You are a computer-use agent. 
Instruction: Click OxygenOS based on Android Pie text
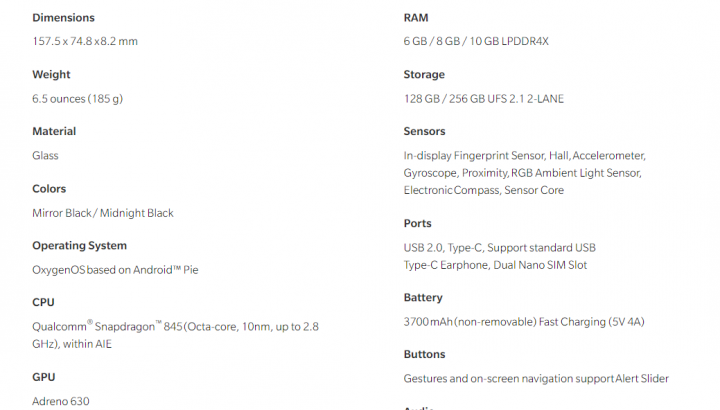point(115,270)
